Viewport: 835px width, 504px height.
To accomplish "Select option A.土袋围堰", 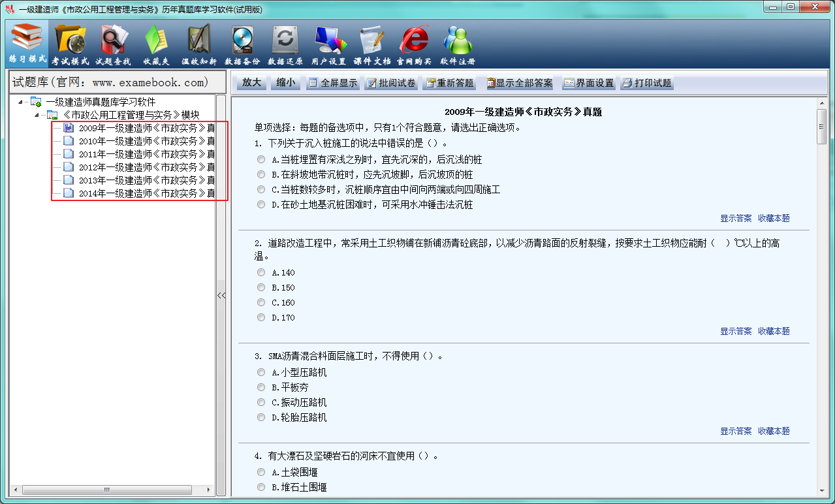I will (x=261, y=471).
